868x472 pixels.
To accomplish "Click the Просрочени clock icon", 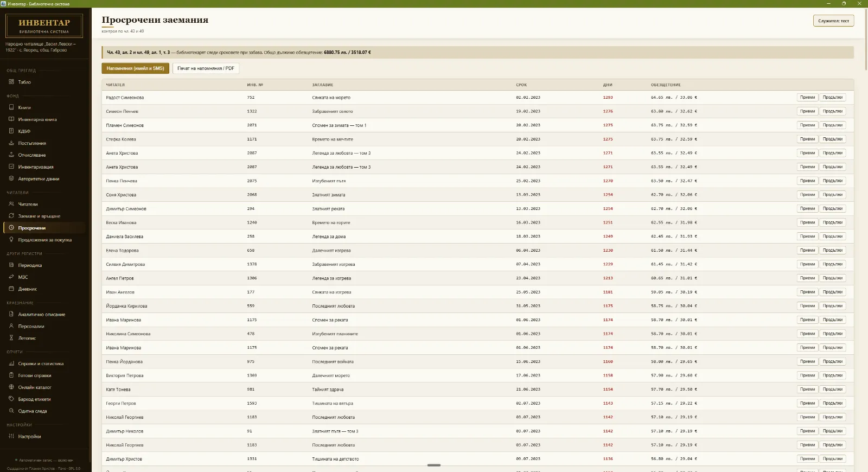I will [x=11, y=228].
